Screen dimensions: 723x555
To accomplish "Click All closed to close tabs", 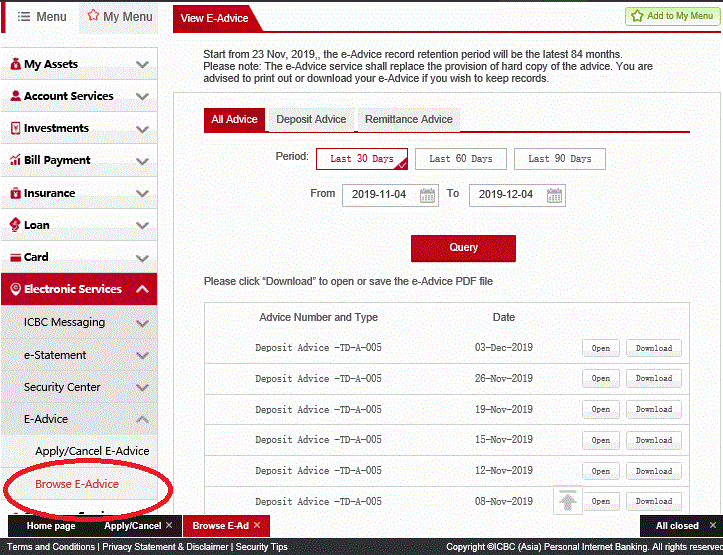I will 677,526.
